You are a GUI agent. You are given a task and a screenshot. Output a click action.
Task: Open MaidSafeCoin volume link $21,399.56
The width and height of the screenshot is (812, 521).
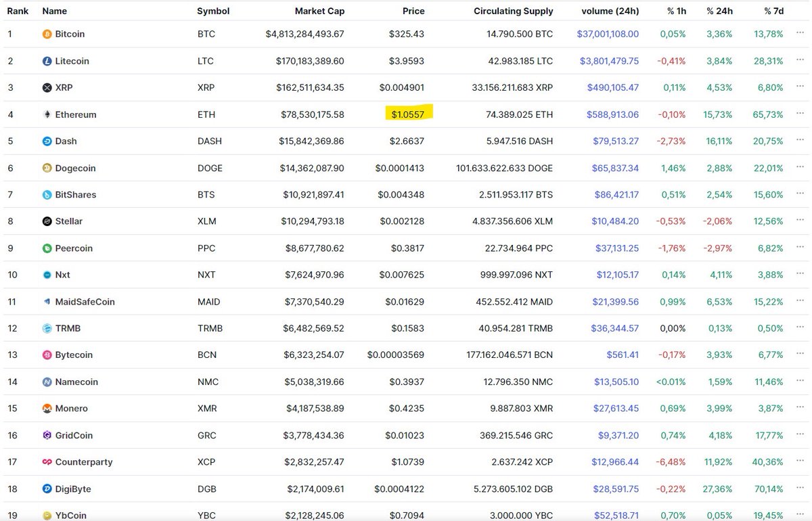tap(614, 302)
